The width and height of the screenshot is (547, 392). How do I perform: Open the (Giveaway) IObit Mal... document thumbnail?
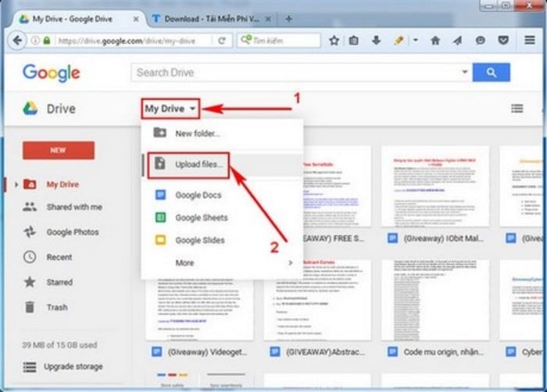click(x=435, y=186)
